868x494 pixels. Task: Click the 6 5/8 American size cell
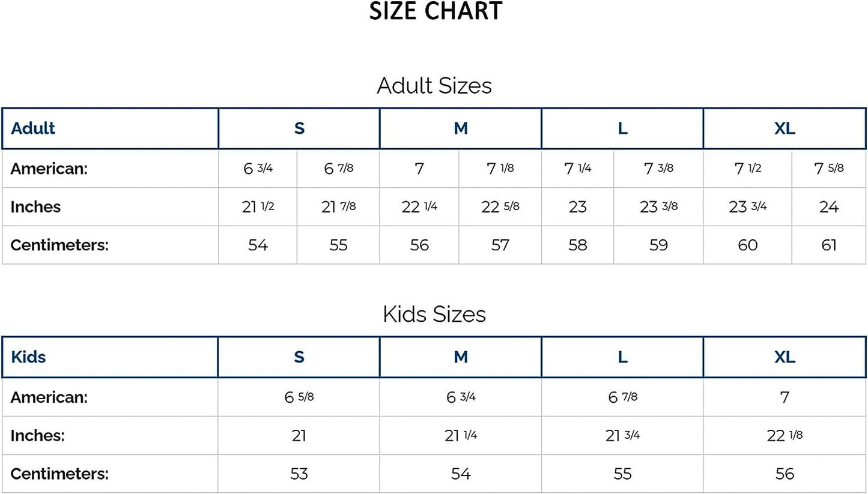(x=299, y=397)
